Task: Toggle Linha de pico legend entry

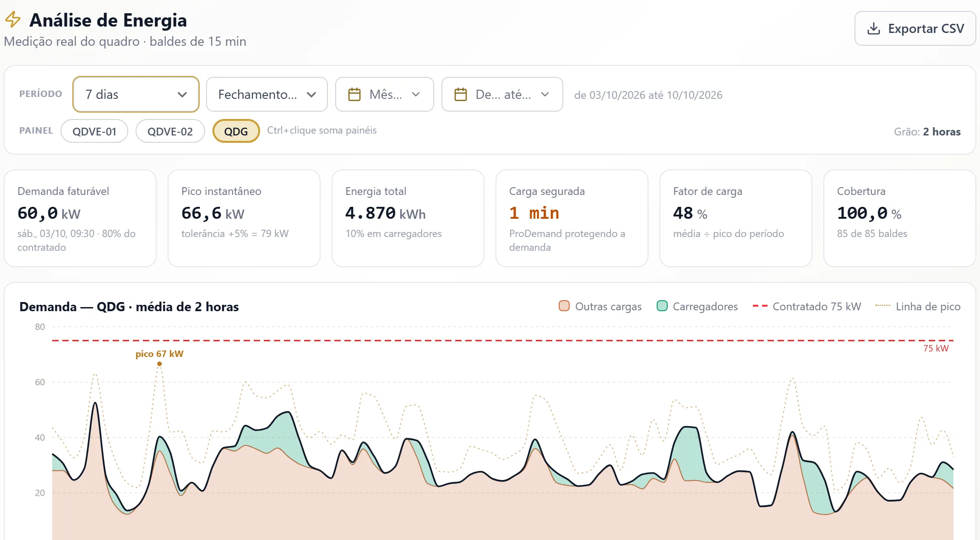Action: click(918, 306)
